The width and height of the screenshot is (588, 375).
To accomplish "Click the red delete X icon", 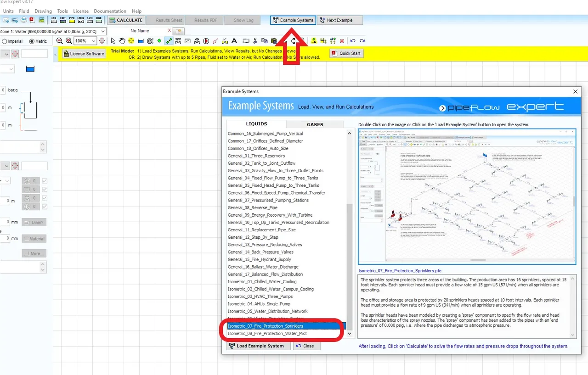I will pos(342,41).
